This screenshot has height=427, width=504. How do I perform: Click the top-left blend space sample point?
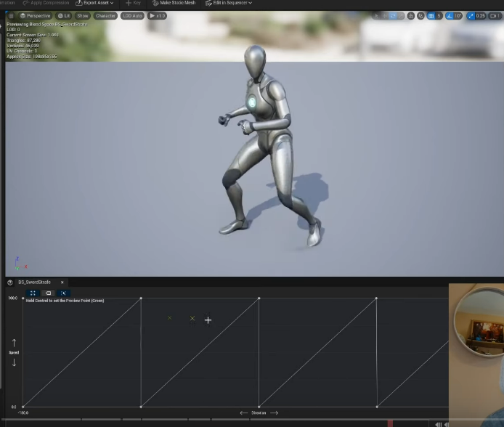point(23,298)
